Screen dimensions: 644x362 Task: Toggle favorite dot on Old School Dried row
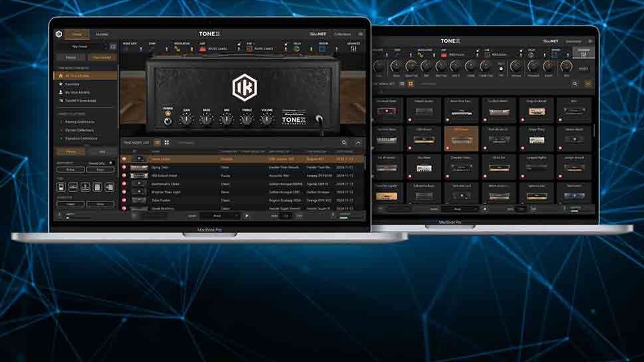pyautogui.click(x=124, y=175)
